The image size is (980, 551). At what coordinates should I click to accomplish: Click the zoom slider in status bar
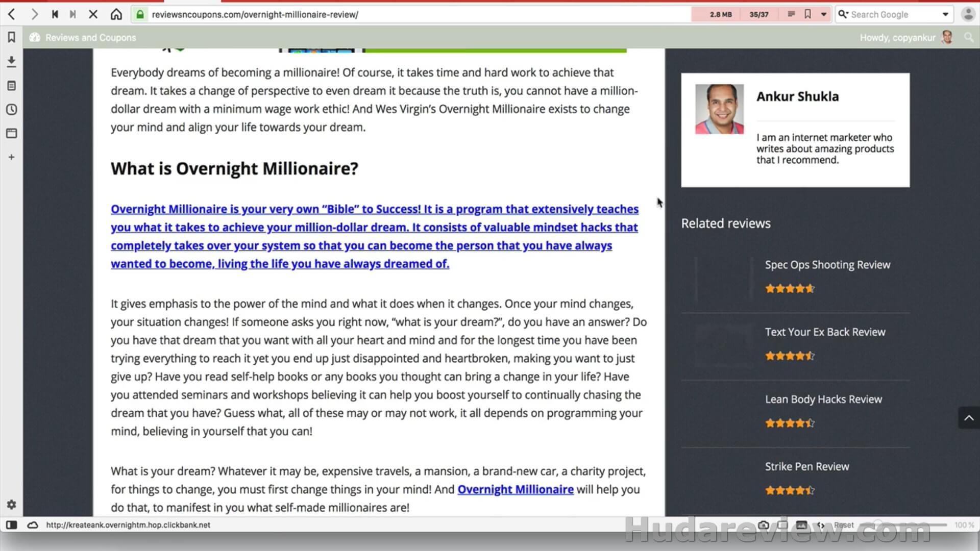point(903,525)
